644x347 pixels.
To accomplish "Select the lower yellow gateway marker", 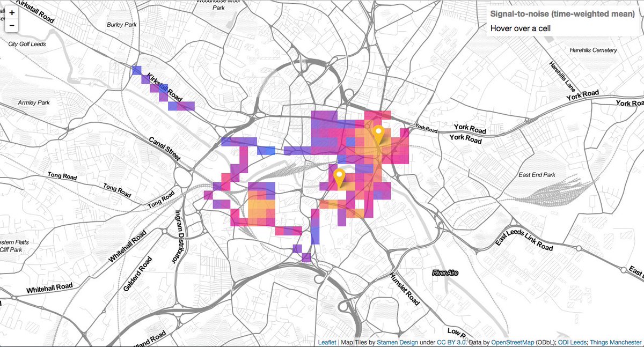I will click(x=339, y=178).
